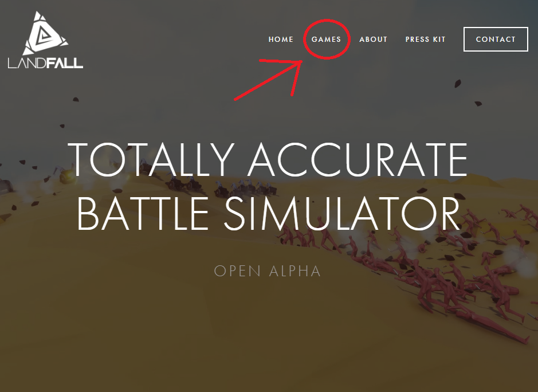
Task: Click the word BATTLE in the headline
Action: 143,213
